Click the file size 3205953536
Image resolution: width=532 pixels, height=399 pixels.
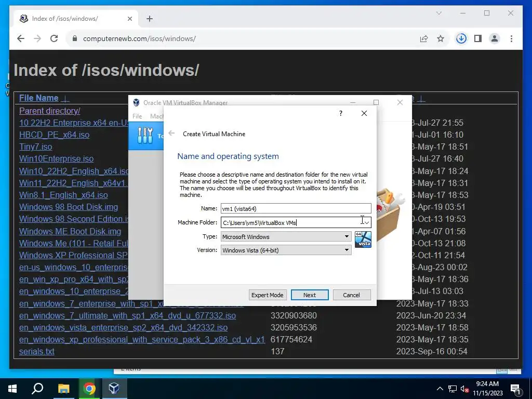(294, 328)
